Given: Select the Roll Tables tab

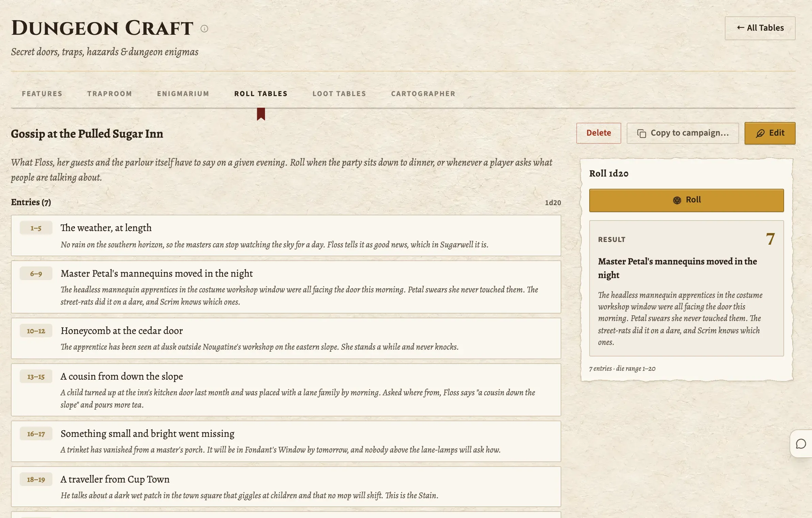Looking at the screenshot, I should [261, 94].
